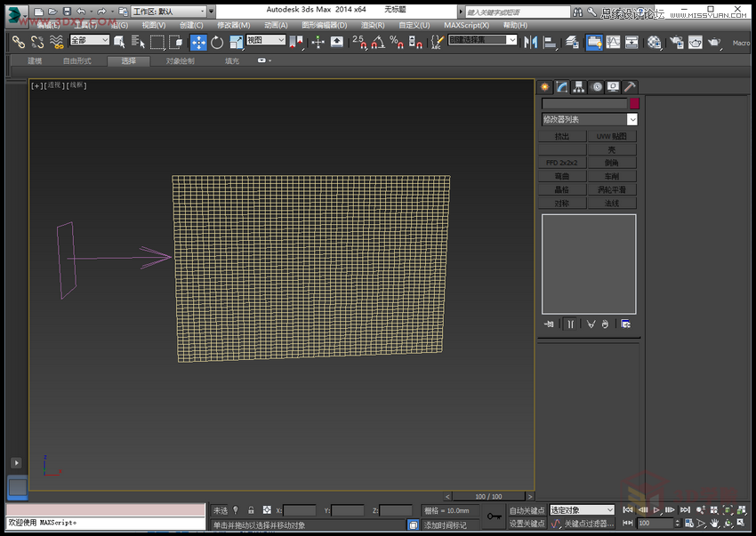
Task: Apply the 挤出 Extrude modifier
Action: pos(561,135)
